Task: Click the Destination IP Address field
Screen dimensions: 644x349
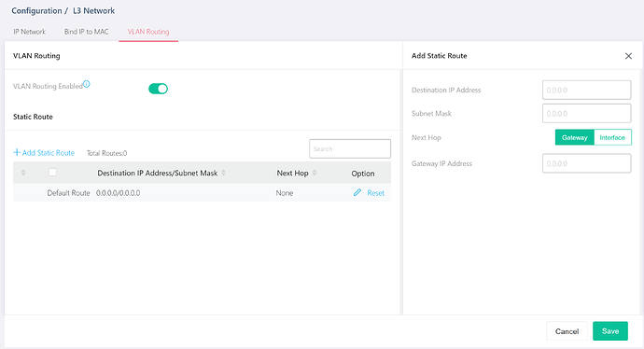Action: click(x=586, y=90)
